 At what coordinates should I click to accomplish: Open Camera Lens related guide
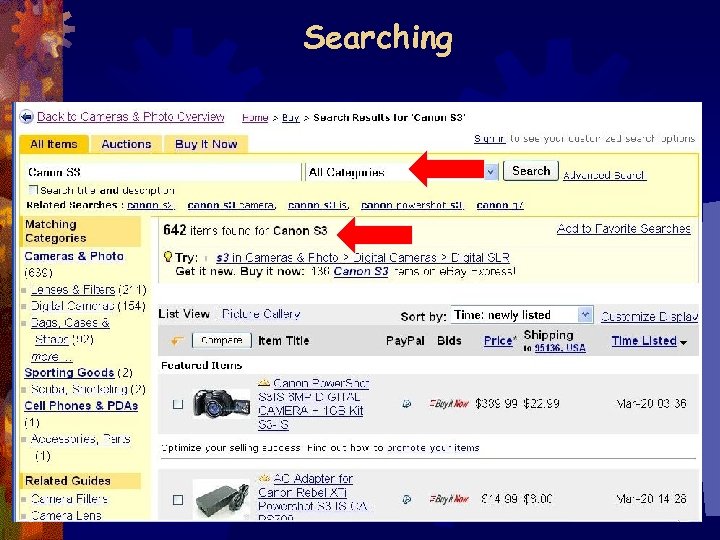[x=66, y=515]
